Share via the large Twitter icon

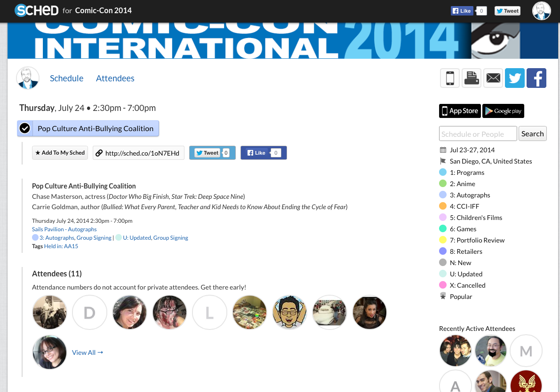(515, 78)
